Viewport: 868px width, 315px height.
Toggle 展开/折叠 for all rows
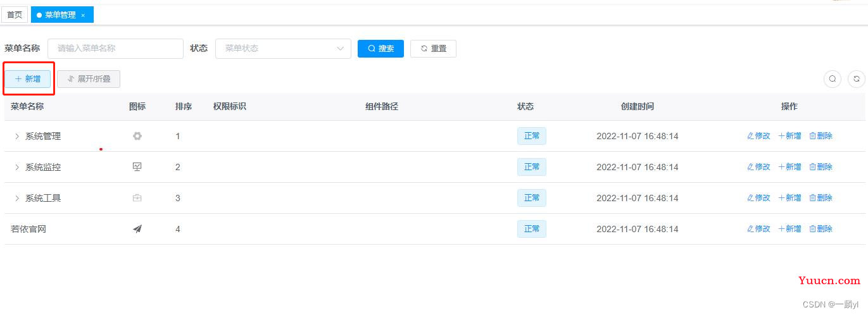(89, 79)
